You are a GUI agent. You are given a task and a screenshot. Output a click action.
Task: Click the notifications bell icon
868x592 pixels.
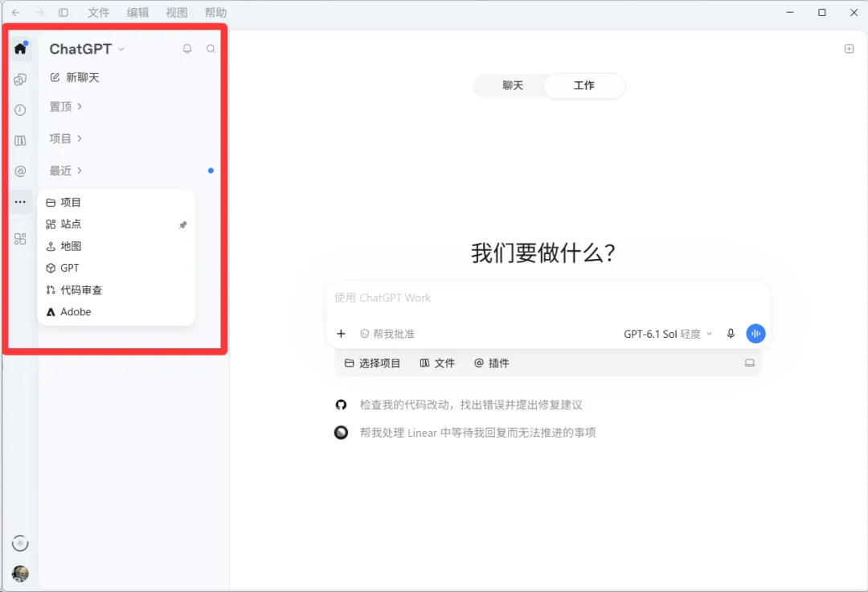187,49
